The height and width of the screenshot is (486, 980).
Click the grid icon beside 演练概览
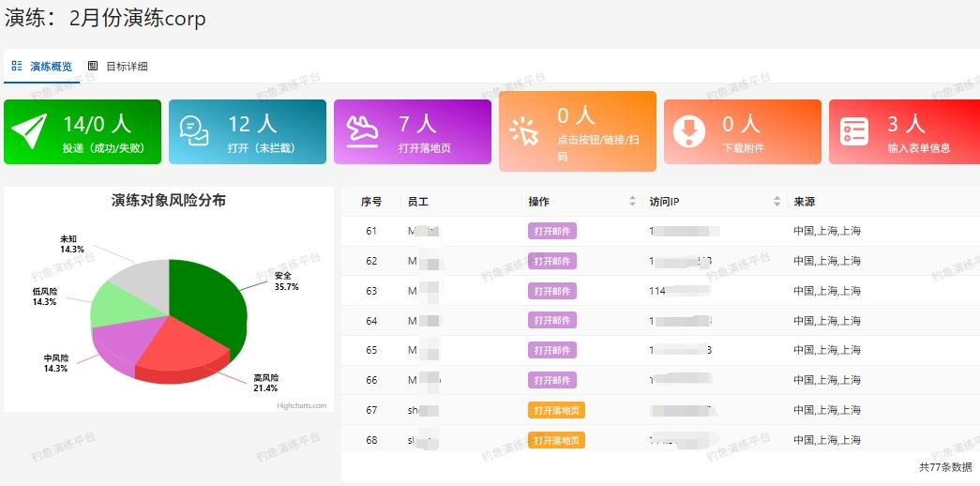[x=17, y=67]
